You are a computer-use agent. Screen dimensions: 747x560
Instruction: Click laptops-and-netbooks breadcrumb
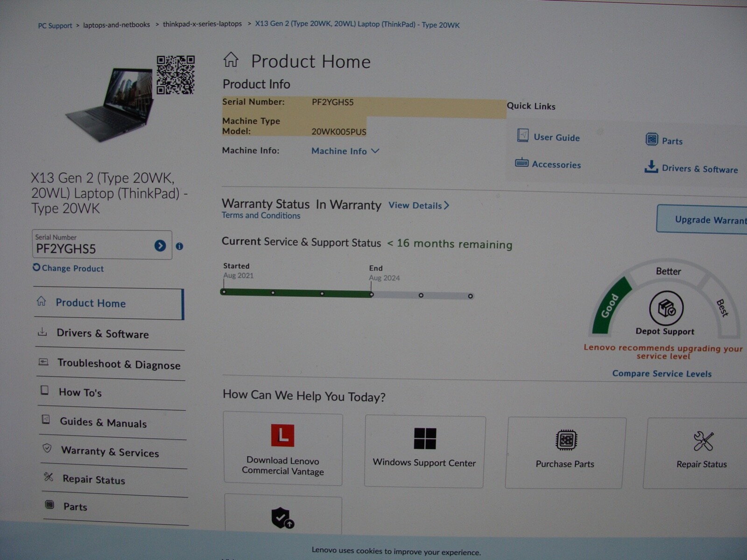coord(117,25)
